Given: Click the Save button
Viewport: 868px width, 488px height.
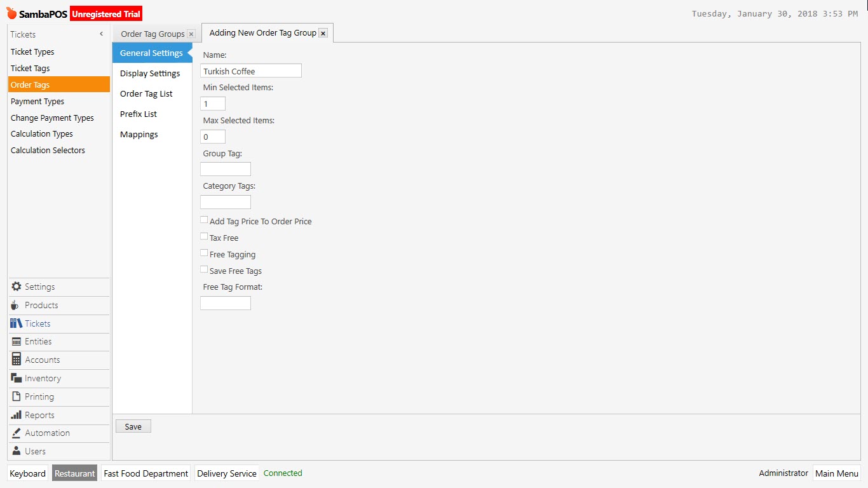Looking at the screenshot, I should (133, 426).
